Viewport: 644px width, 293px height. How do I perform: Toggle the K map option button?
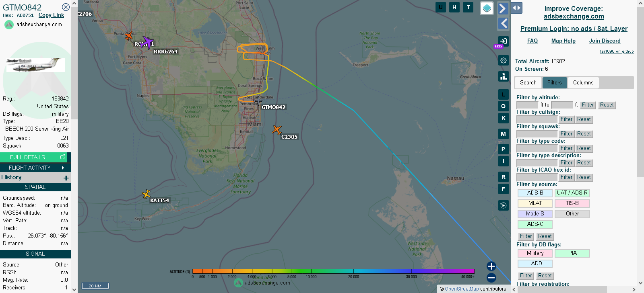[503, 118]
